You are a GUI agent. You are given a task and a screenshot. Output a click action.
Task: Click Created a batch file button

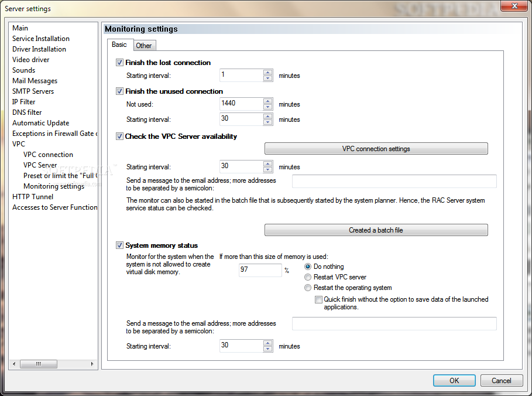[x=376, y=230]
